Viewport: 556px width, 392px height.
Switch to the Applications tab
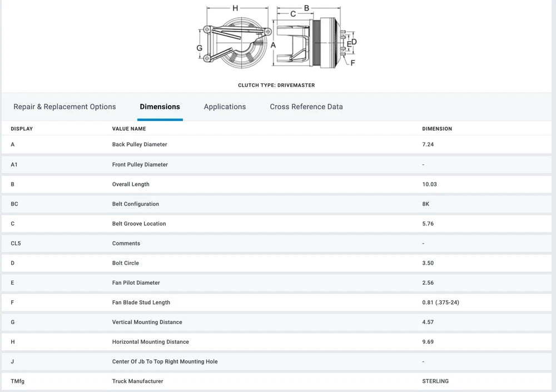225,107
